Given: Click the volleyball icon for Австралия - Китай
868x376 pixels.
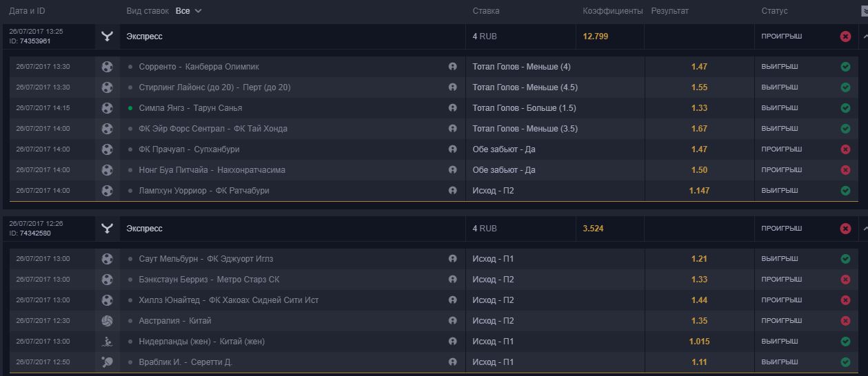Looking at the screenshot, I should [107, 321].
